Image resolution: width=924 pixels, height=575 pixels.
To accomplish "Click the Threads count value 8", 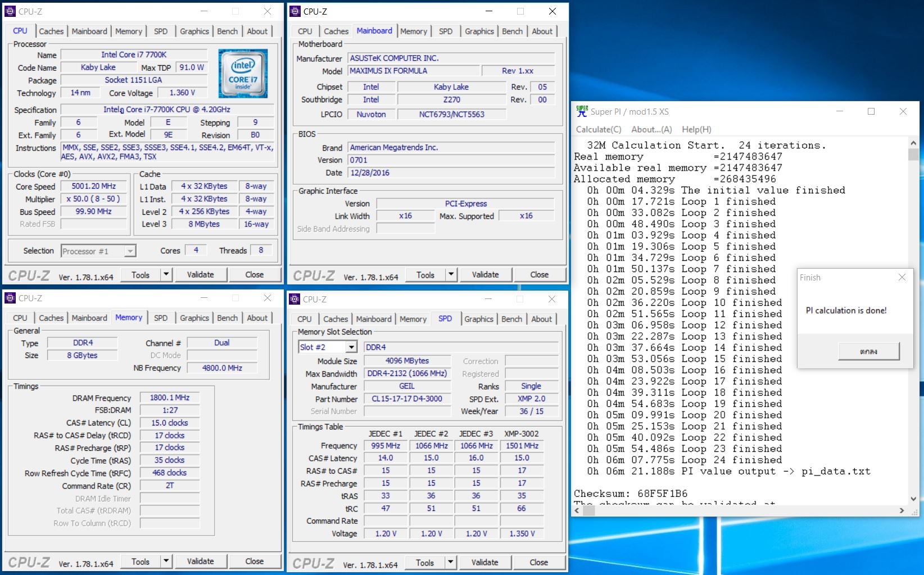I will point(261,250).
